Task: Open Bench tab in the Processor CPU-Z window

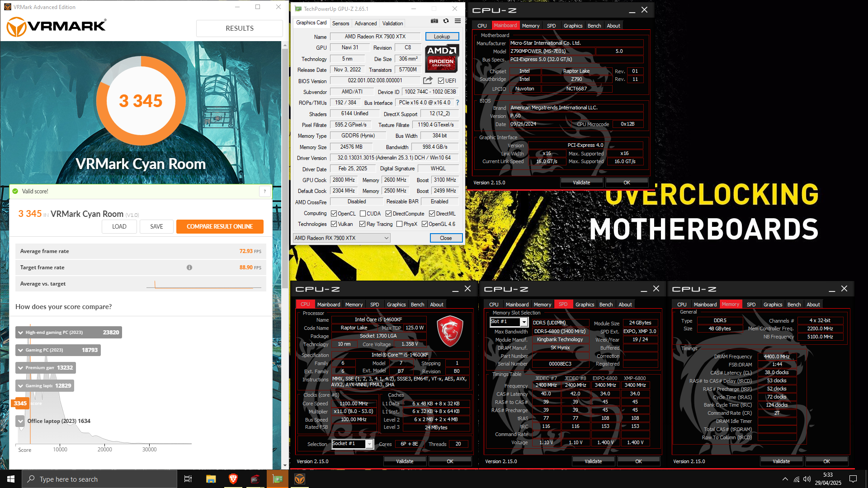Action: click(x=417, y=305)
